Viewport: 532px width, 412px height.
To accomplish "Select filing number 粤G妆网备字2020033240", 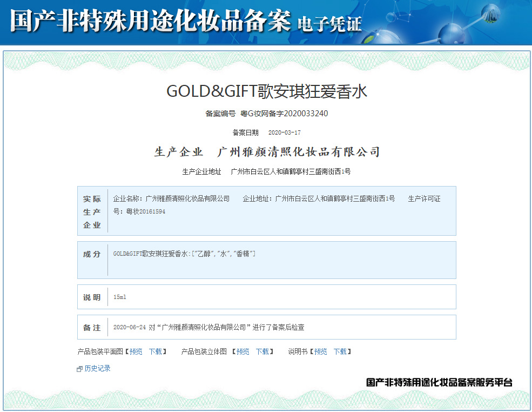I will pos(284,114).
